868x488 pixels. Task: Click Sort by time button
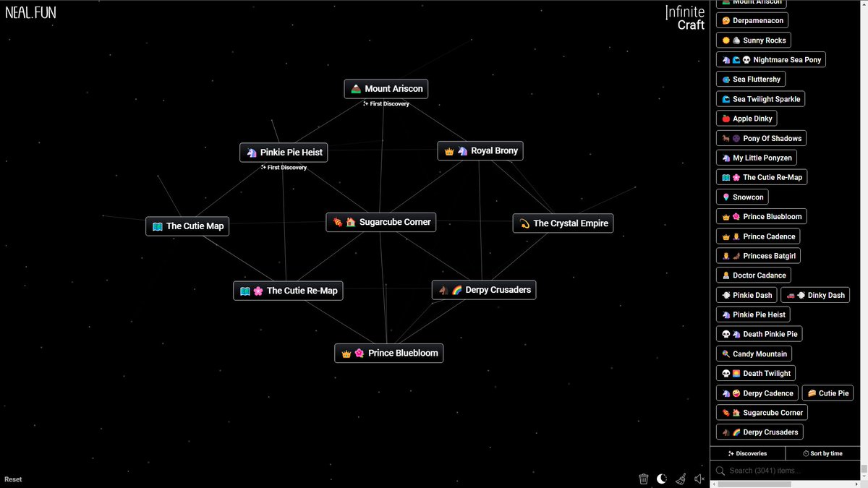click(822, 453)
